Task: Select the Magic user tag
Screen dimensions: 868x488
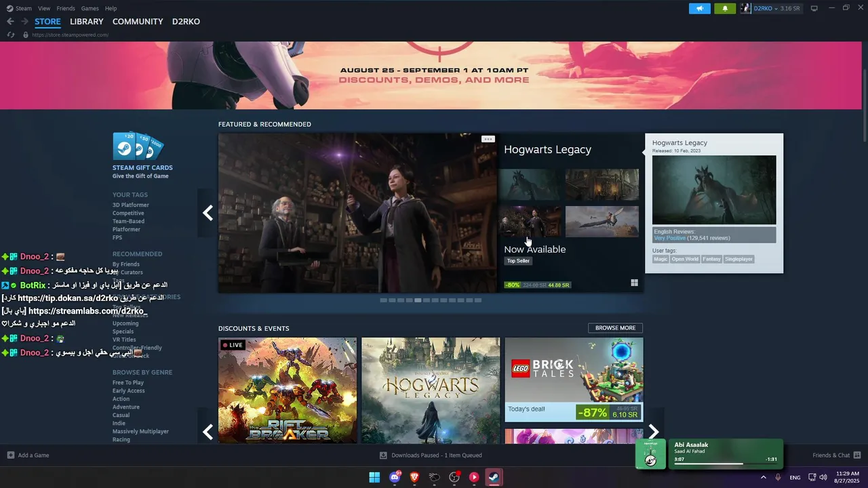Action: tap(660, 259)
